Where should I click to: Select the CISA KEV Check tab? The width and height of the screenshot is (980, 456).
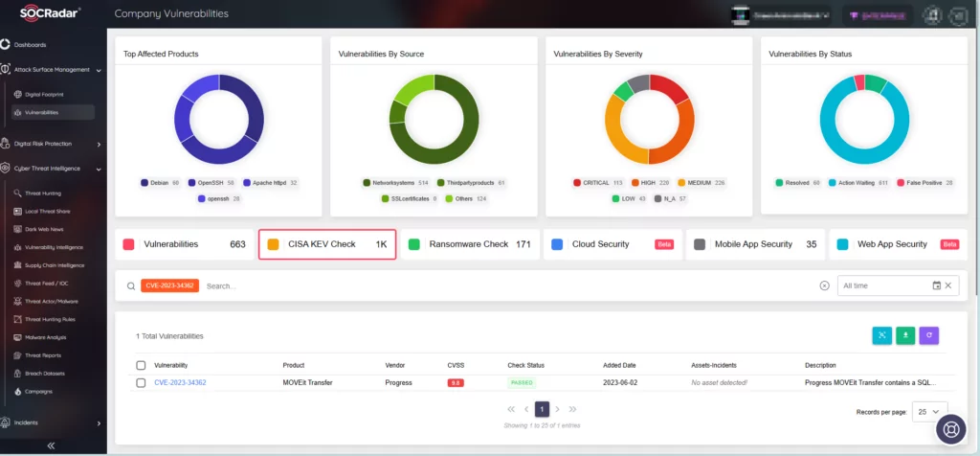click(327, 244)
